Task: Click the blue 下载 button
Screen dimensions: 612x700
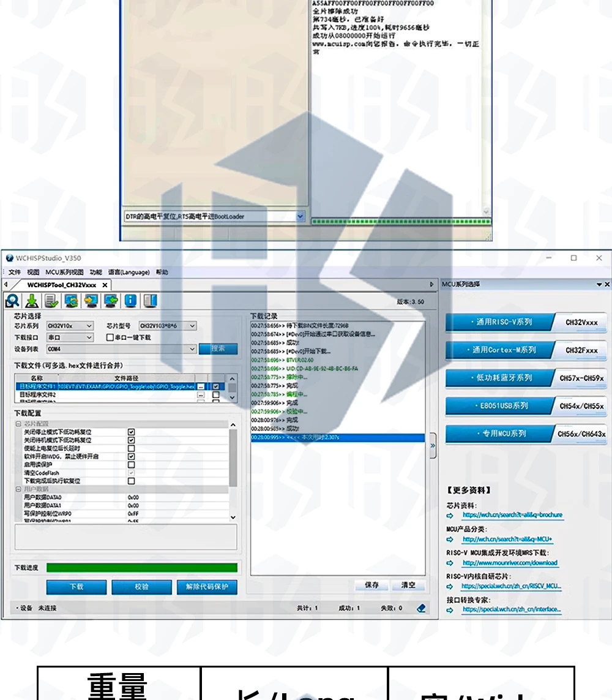Action: 76,587
